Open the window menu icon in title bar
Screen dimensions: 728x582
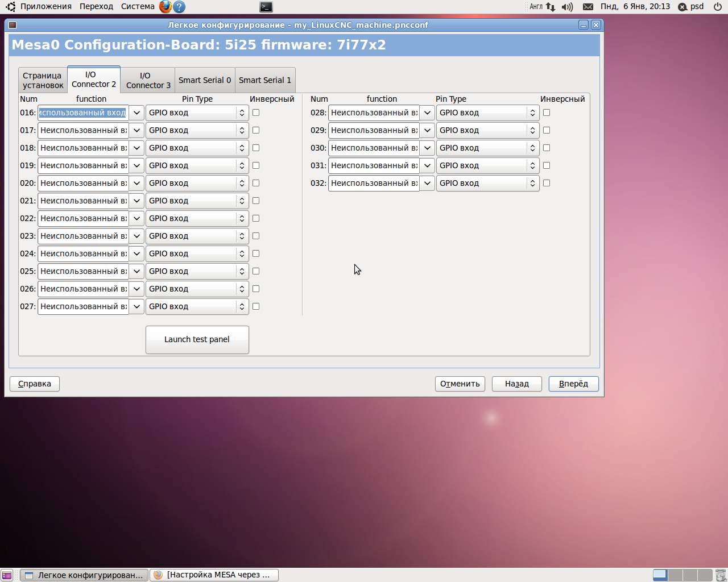pyautogui.click(x=13, y=25)
